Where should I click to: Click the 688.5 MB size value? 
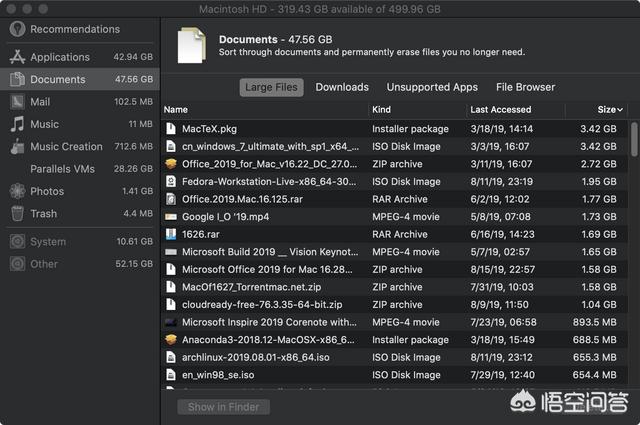click(594, 340)
